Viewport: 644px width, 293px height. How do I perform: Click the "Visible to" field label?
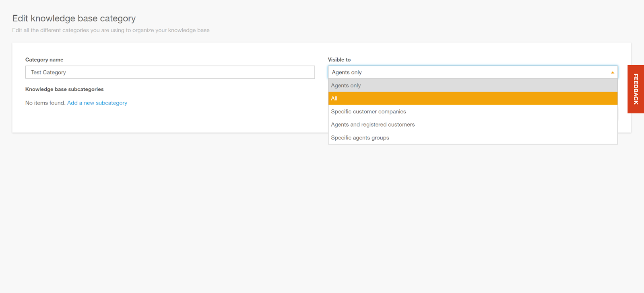click(x=339, y=60)
